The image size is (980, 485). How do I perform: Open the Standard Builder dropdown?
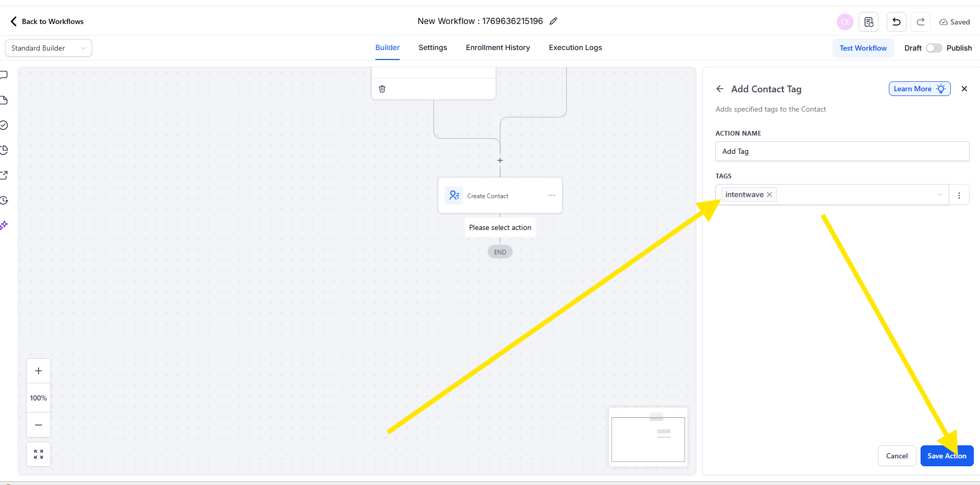tap(48, 48)
